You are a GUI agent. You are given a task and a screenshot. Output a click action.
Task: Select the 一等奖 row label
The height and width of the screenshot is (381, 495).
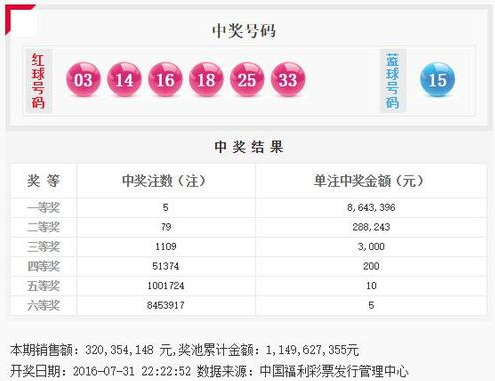pyautogui.click(x=43, y=208)
